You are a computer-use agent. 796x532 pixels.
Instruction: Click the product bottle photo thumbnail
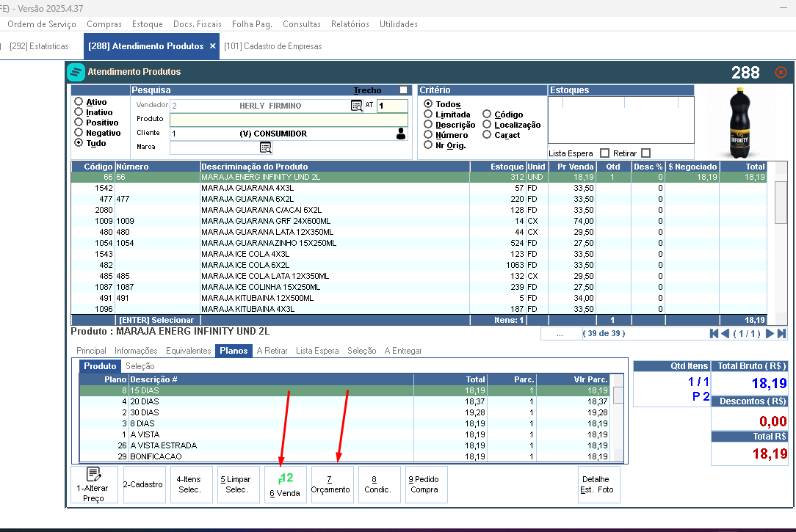739,123
